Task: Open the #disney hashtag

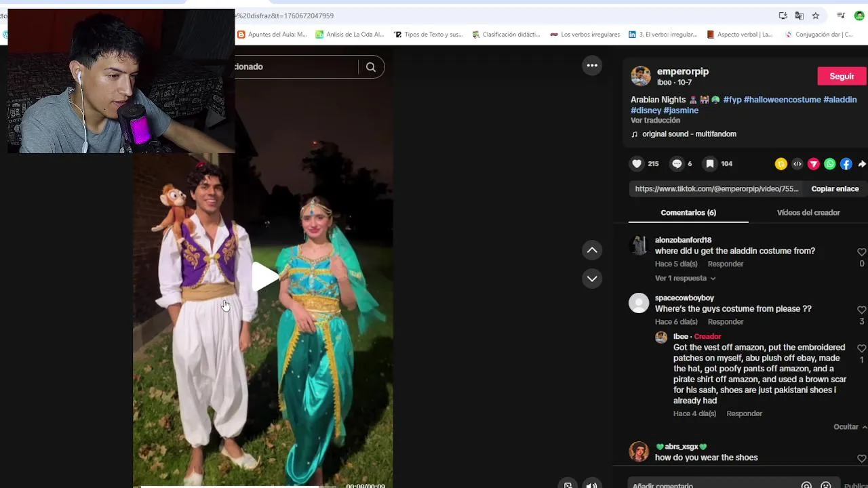Action: coord(646,110)
